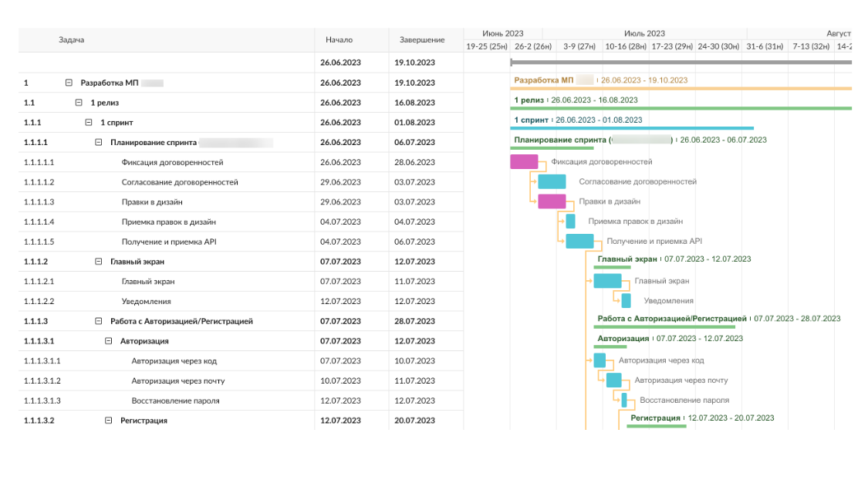Image resolution: width=868 pixels, height=487 pixels.
Task: Collapse the Работа с Авторизацией/Регистрацией group
Action: click(x=99, y=321)
